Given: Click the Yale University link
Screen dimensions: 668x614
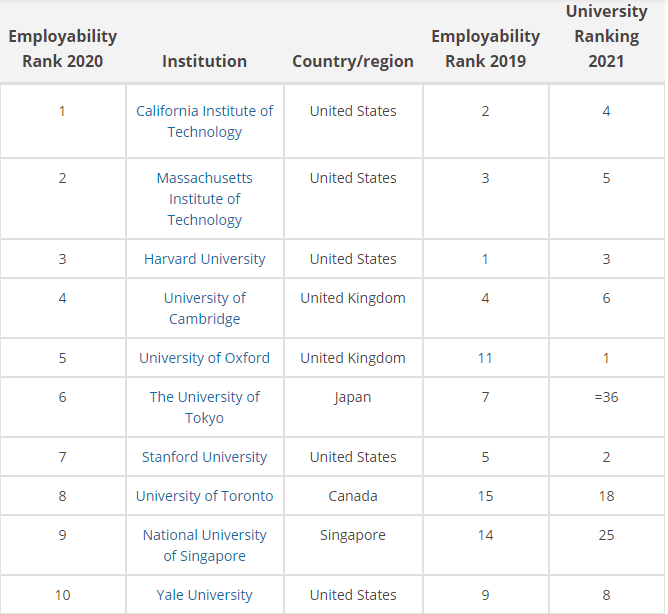Looking at the screenshot, I should tap(204, 594).
